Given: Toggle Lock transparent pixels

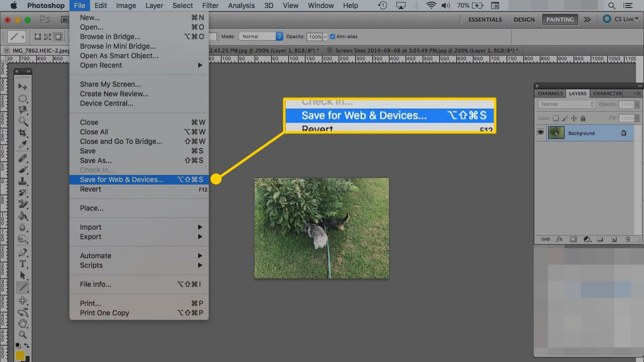Looking at the screenshot, I should (x=556, y=118).
